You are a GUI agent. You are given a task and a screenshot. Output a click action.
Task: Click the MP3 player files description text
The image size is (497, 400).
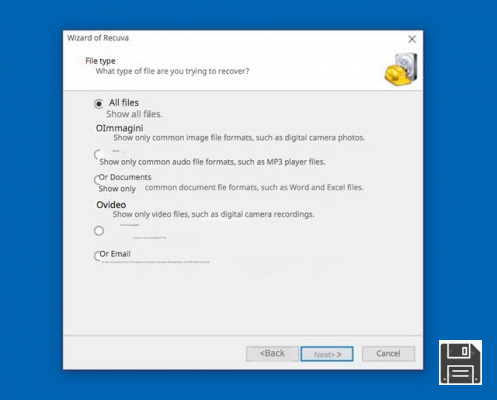(212, 162)
